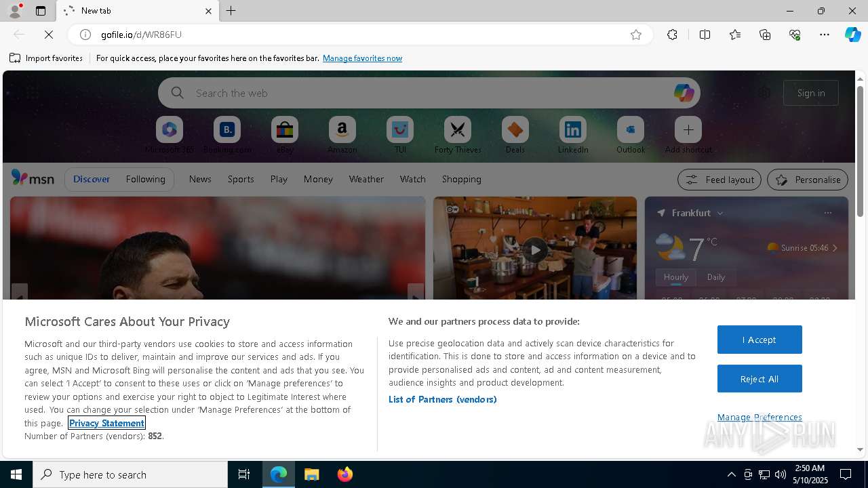Play the cafe video thumbnail

tap(535, 249)
